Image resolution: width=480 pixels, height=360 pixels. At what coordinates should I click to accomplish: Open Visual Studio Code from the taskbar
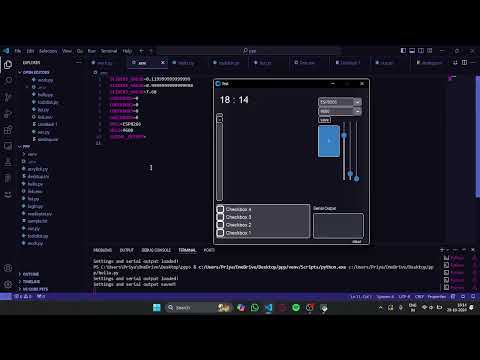pos(269,307)
